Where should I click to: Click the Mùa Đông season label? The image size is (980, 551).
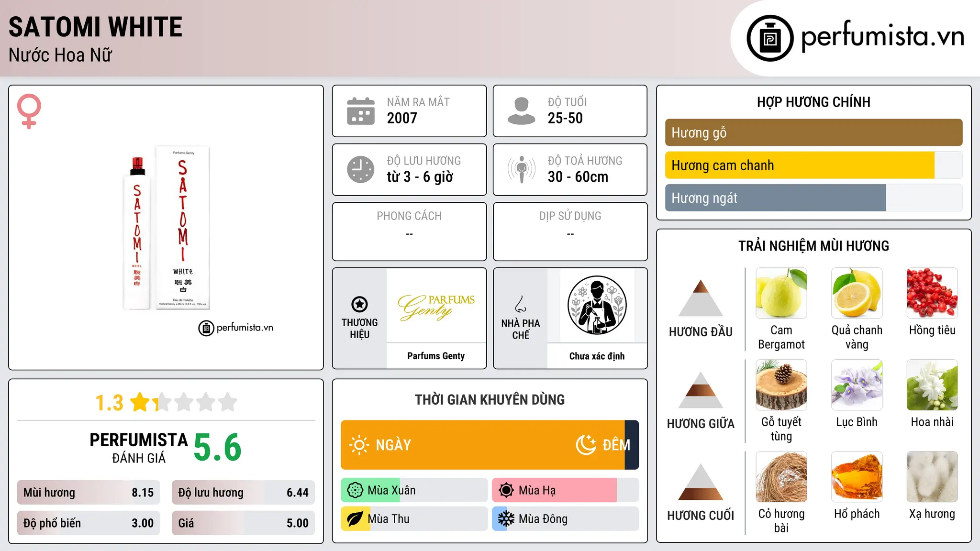pos(543,519)
